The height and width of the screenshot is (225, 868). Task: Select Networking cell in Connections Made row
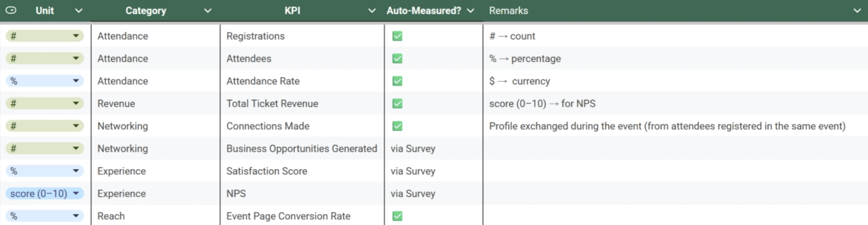[155, 126]
